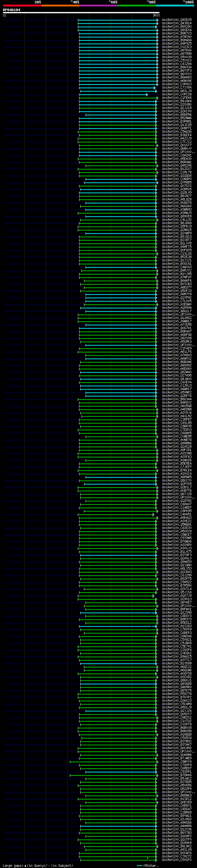Select hit UniRef100_B1YD99
Viewport: 197px width, 868px height.
click(176, 664)
